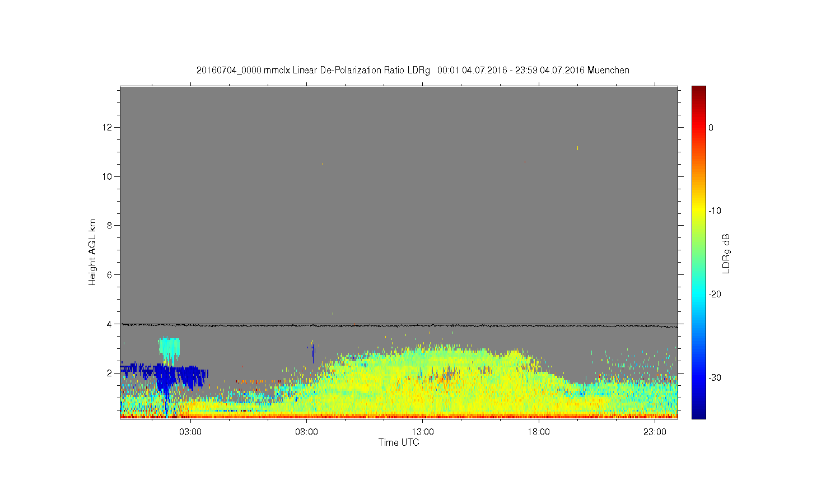Screen dimensions: 840x504
Task: Click the height axis tick label 6
Action: 110,275
